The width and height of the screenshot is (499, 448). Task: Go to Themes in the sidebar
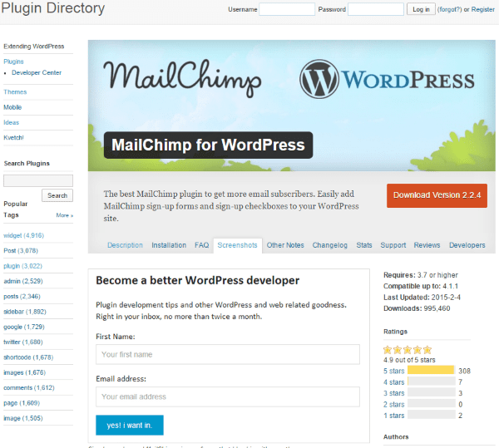(x=15, y=92)
